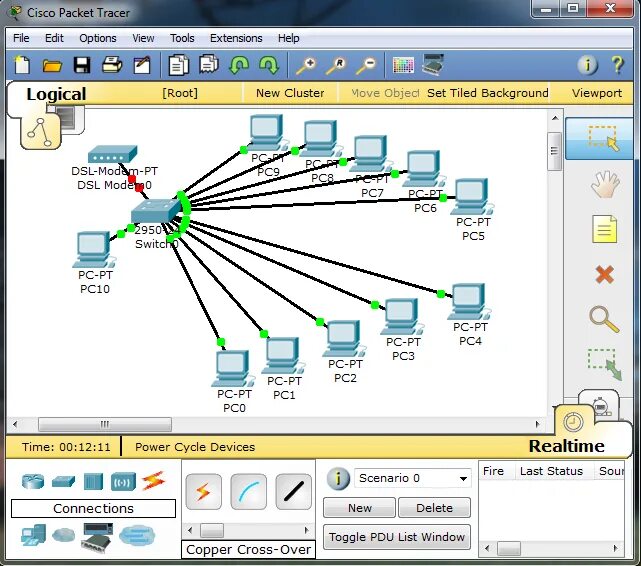641x566 pixels.
Task: Zoom in with the plus magnifier
Action: [x=306, y=65]
